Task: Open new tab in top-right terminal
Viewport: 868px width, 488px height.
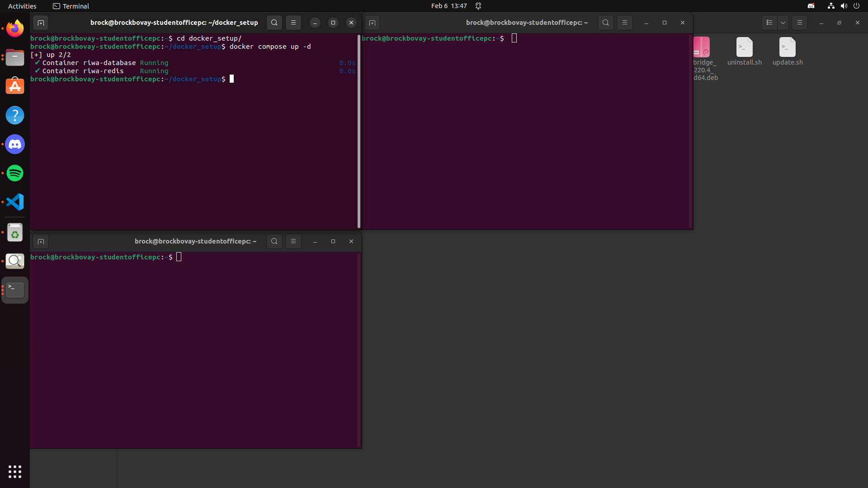Action: (372, 23)
